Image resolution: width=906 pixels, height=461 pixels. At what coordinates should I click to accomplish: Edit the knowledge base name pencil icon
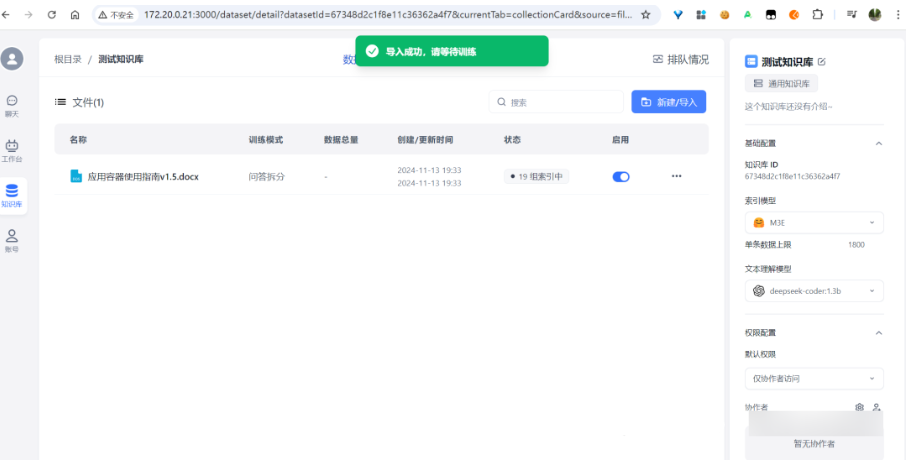(822, 62)
